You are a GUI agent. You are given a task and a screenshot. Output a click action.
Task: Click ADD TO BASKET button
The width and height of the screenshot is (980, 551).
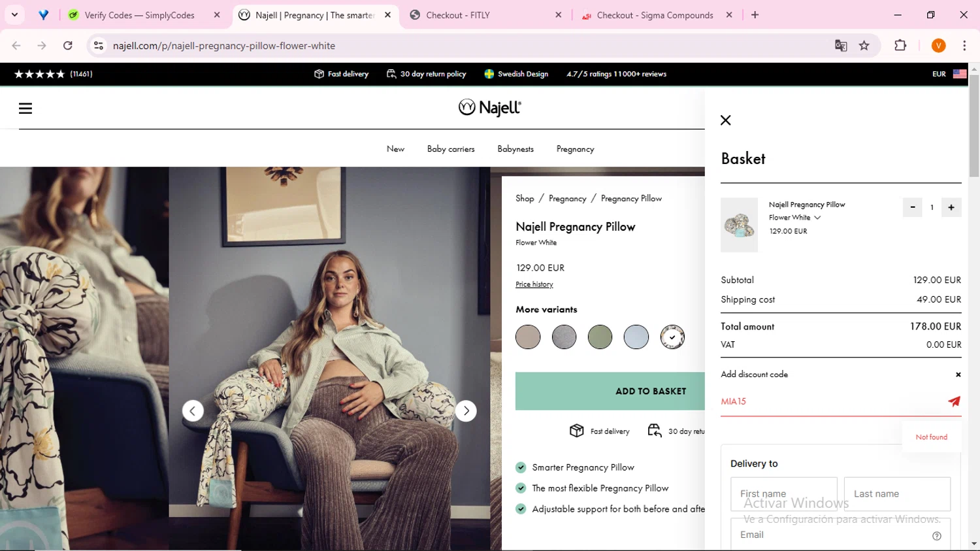tap(610, 391)
